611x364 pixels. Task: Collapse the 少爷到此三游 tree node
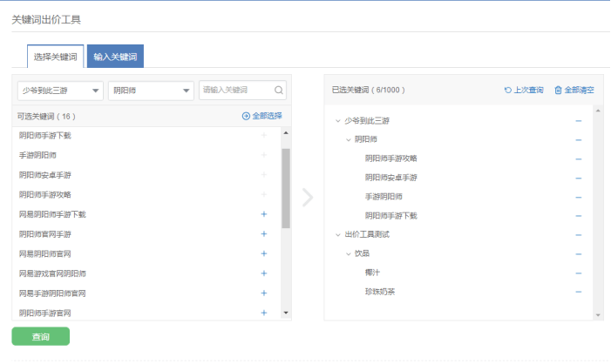click(338, 120)
